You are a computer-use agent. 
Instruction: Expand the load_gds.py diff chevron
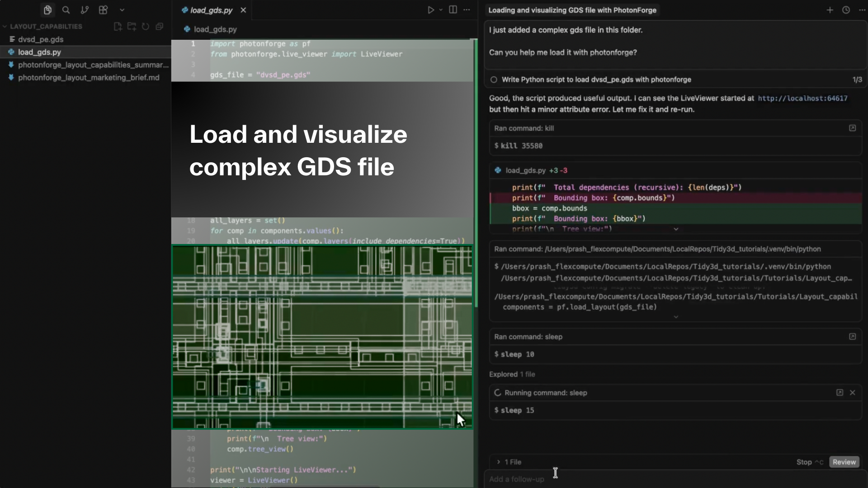(x=676, y=230)
